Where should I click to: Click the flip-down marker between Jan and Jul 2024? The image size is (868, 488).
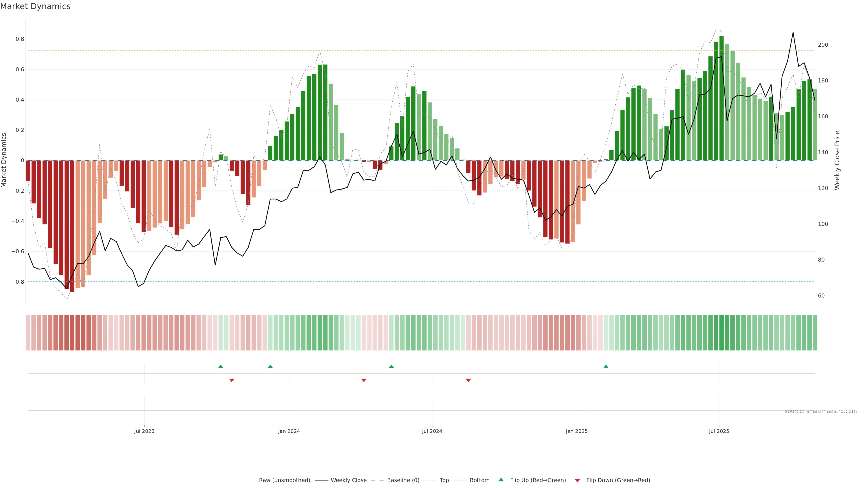point(363,380)
